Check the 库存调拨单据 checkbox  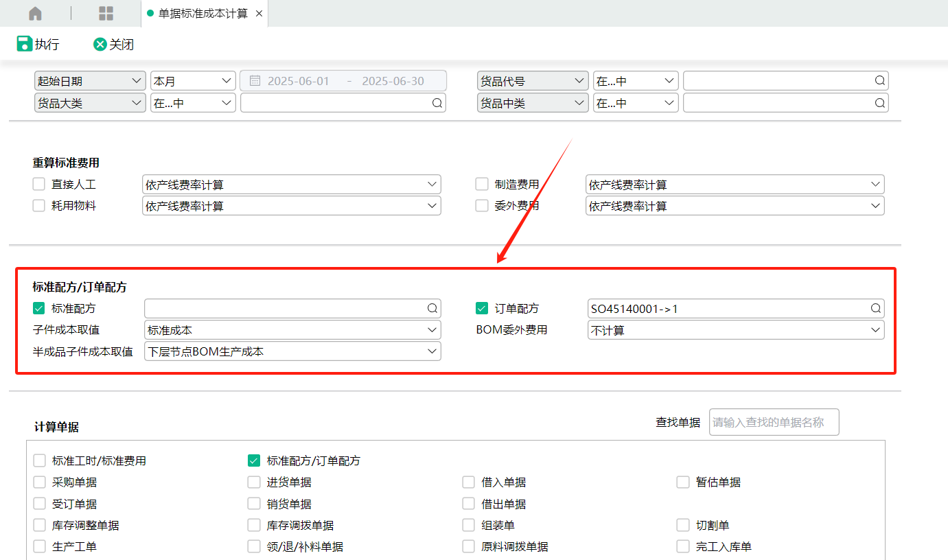[x=254, y=525]
